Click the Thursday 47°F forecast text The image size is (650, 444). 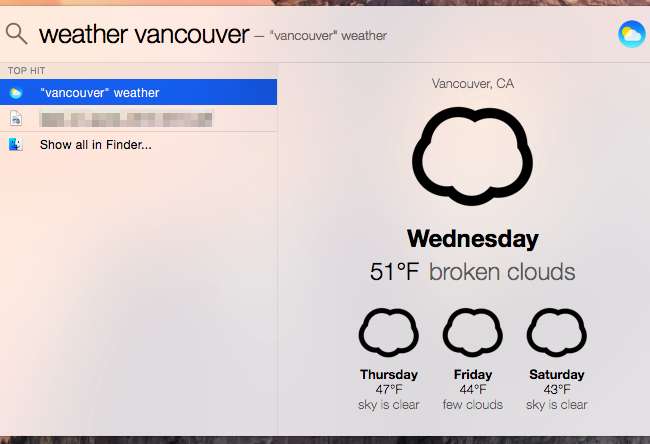click(389, 390)
